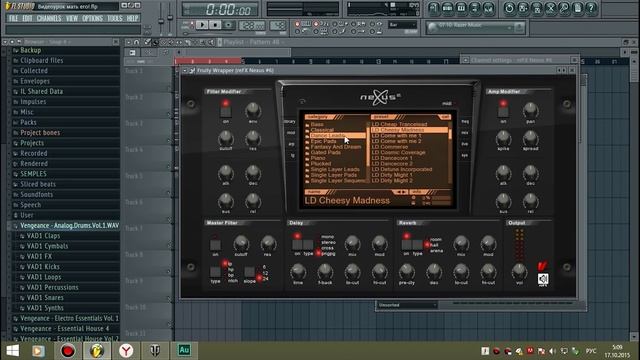Open the Bar snap dropdown
The image size is (640, 360).
click(402, 25)
